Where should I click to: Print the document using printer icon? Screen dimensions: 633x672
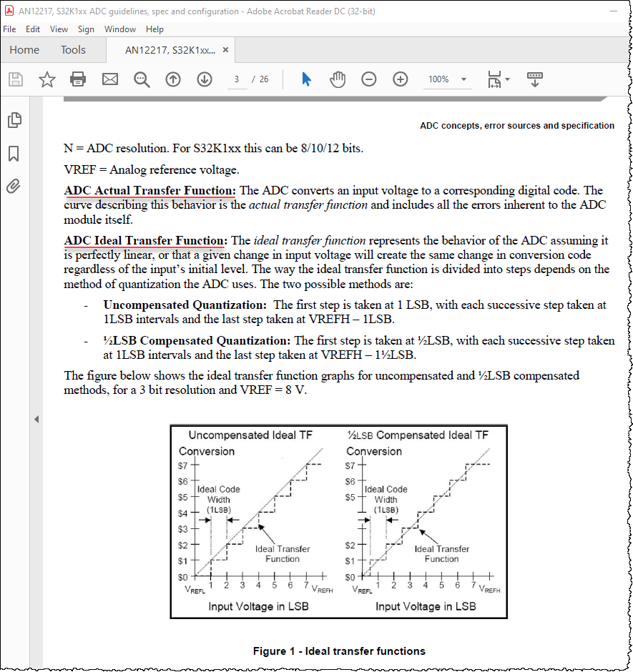(78, 79)
